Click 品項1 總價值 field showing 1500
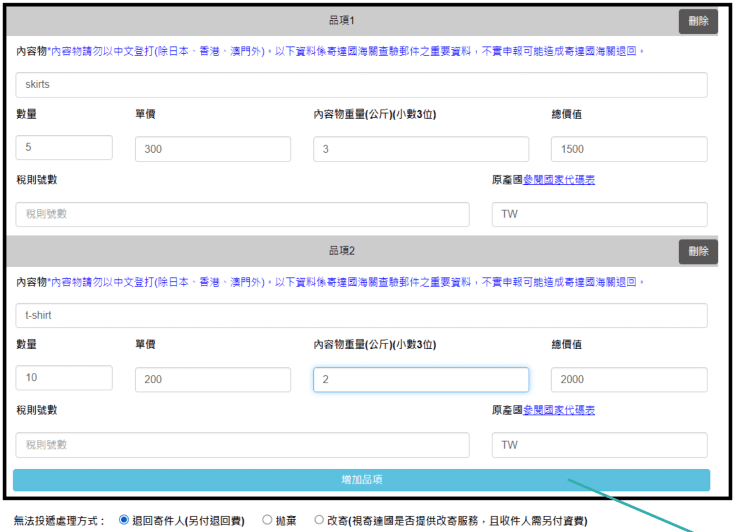The height and width of the screenshot is (532, 735). point(629,149)
